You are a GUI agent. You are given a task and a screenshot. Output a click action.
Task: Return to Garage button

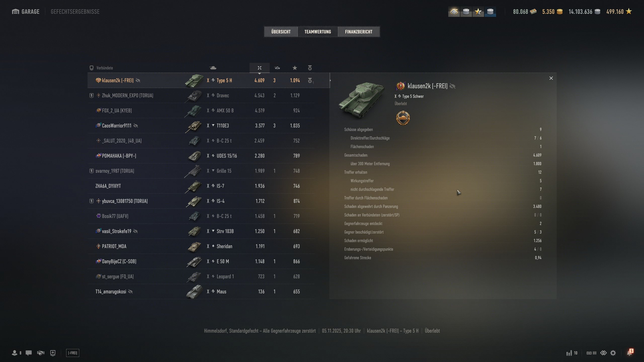coord(26,12)
